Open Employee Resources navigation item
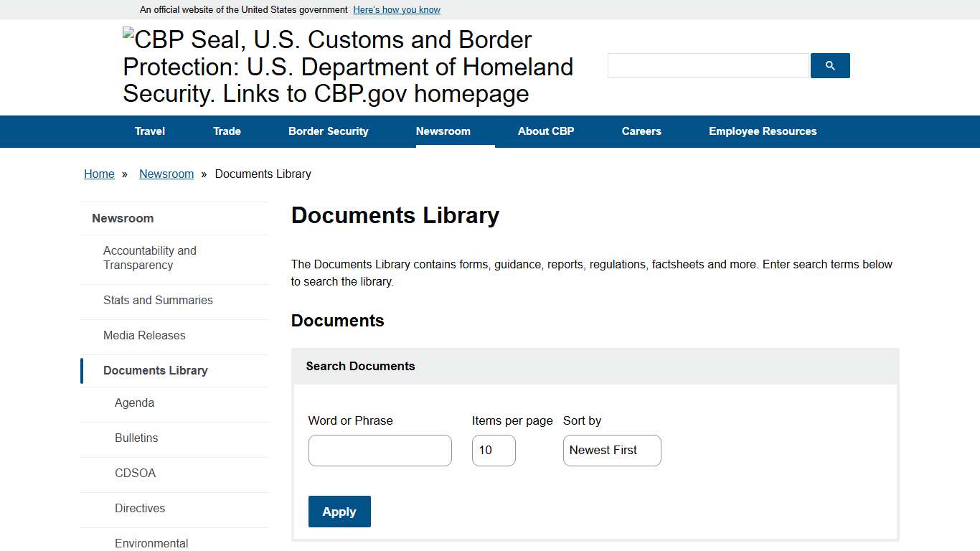This screenshot has width=980, height=551. click(x=763, y=131)
